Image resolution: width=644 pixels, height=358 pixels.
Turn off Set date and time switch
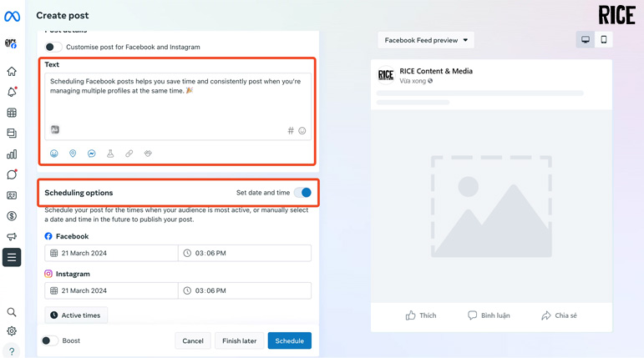point(302,193)
